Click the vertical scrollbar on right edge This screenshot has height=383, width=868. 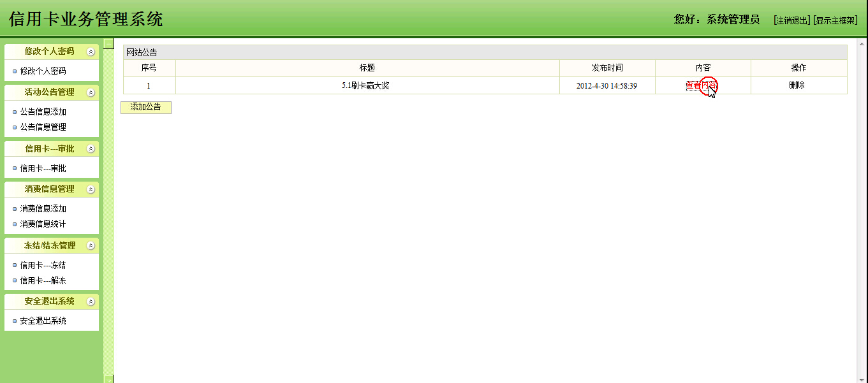[862, 210]
